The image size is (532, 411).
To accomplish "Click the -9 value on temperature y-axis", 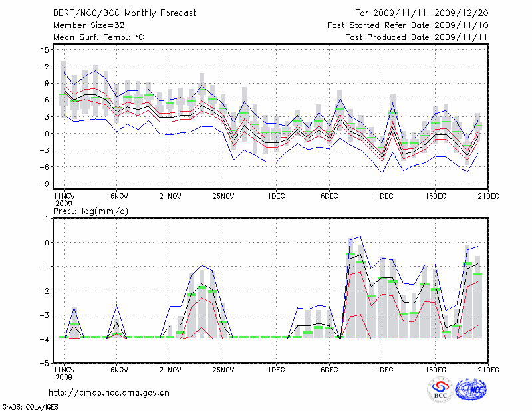I will [45, 184].
